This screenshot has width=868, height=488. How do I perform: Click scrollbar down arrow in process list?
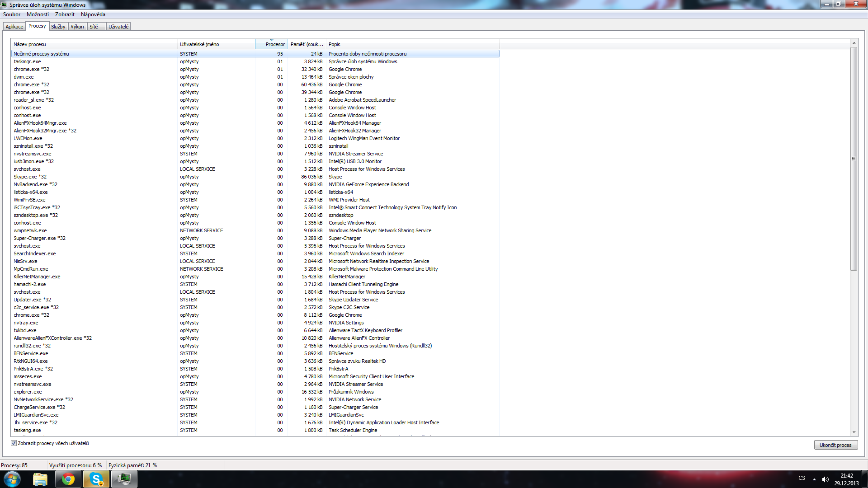click(854, 432)
